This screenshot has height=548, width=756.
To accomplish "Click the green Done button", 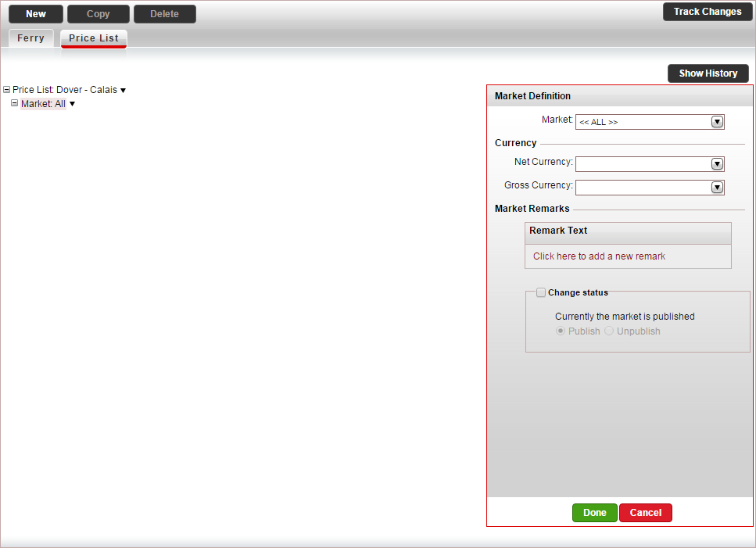I will (x=594, y=513).
